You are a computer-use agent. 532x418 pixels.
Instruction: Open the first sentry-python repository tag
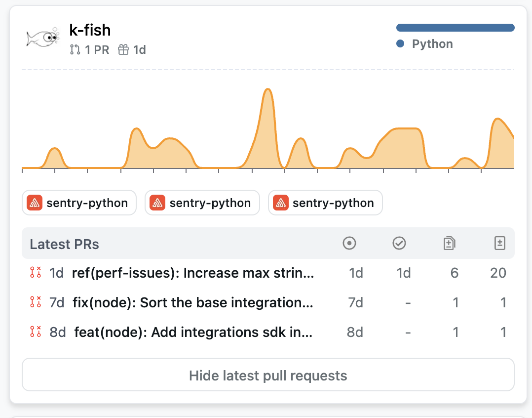(79, 203)
